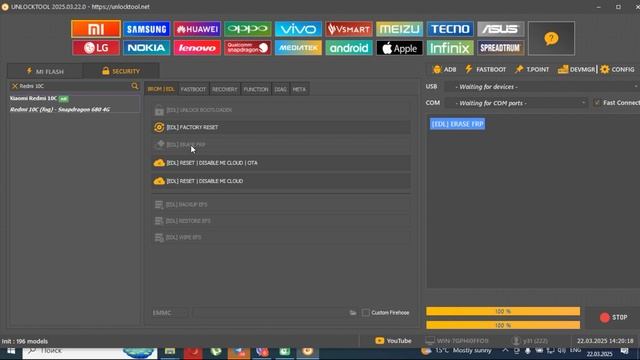Open CONFIG settings

(618, 69)
